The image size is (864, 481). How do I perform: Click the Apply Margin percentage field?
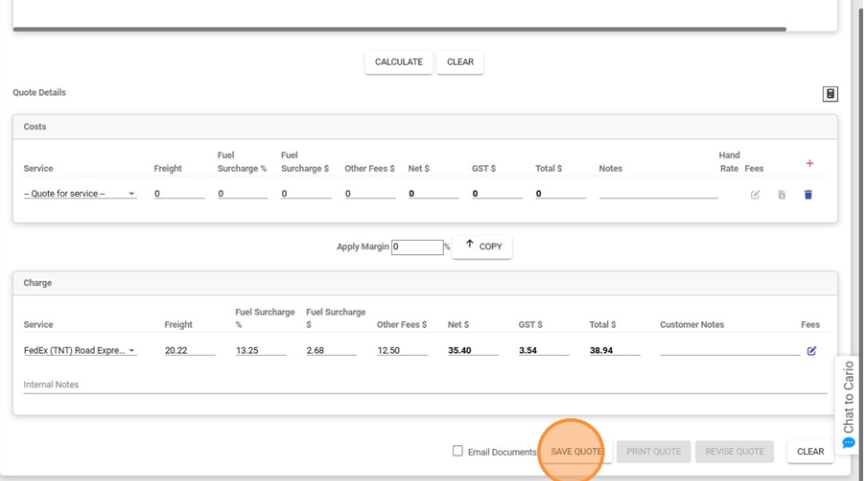(417, 247)
